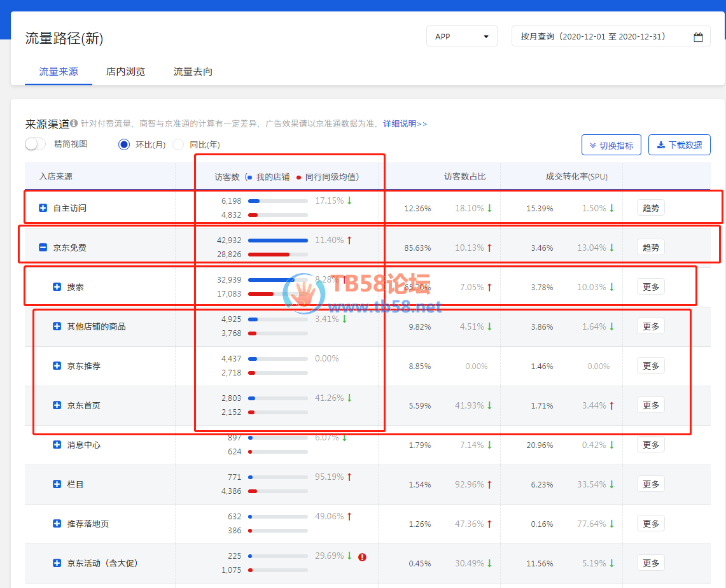
Task: Click the 42,932 visitor count value
Action: [229, 241]
